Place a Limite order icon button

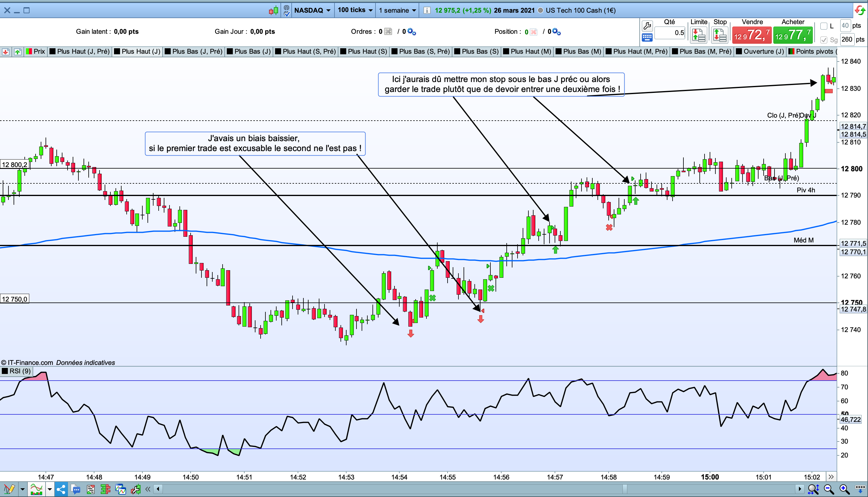tap(699, 35)
